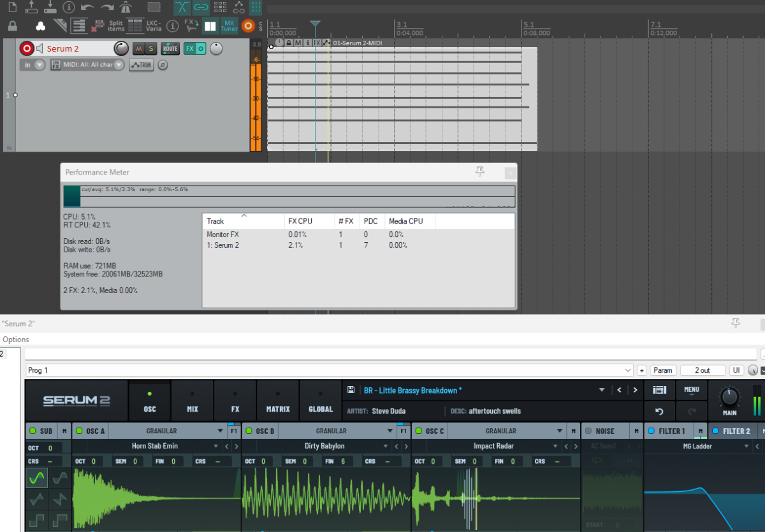The width and height of the screenshot is (765, 532).
Task: Click the FX waveform toolbar icon
Action: click(x=191, y=26)
